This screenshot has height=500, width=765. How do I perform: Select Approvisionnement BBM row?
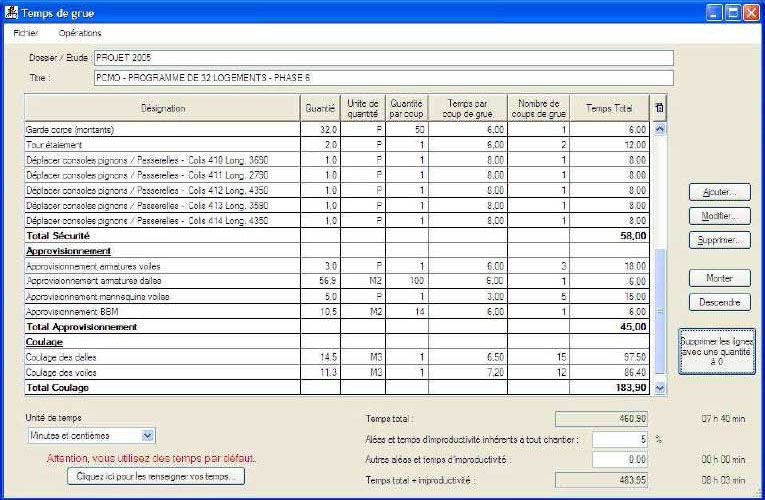(x=337, y=312)
